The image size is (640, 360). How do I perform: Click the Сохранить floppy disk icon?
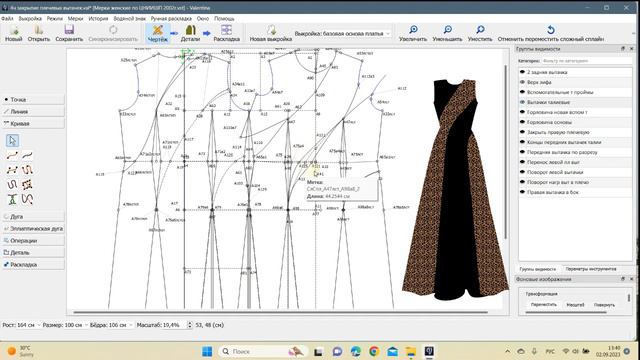pos(69,29)
